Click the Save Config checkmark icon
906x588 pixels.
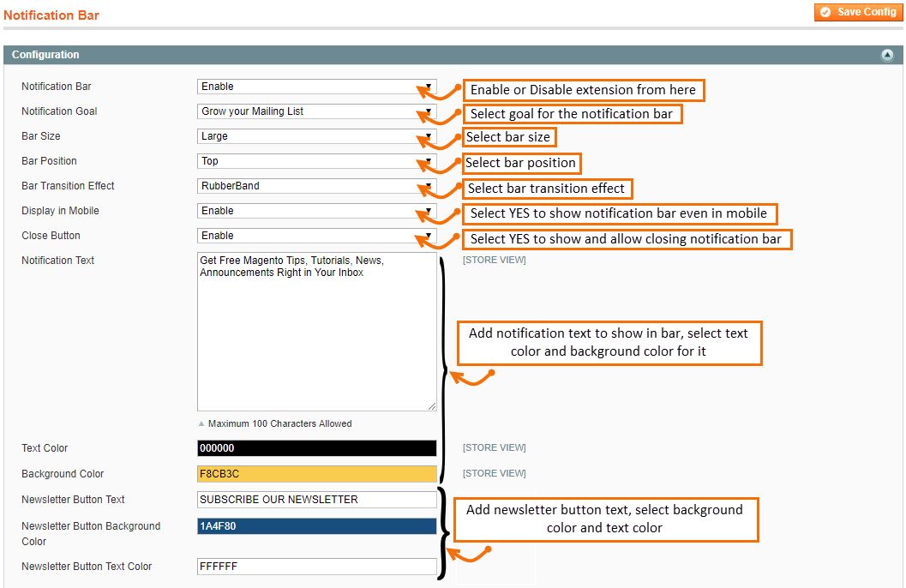coord(825,12)
